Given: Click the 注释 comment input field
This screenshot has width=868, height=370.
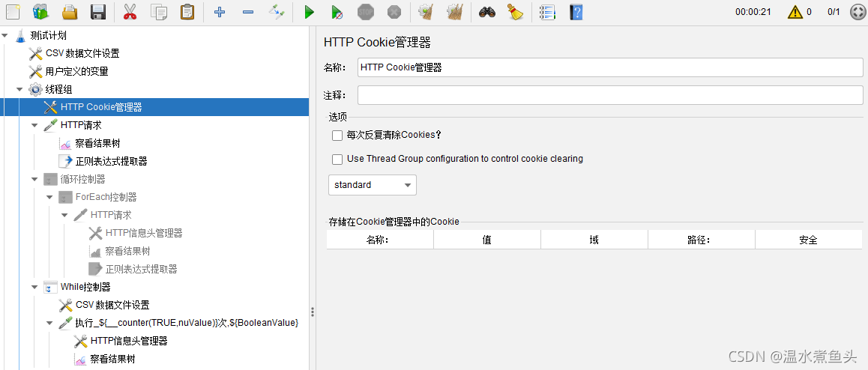Looking at the screenshot, I should 610,95.
